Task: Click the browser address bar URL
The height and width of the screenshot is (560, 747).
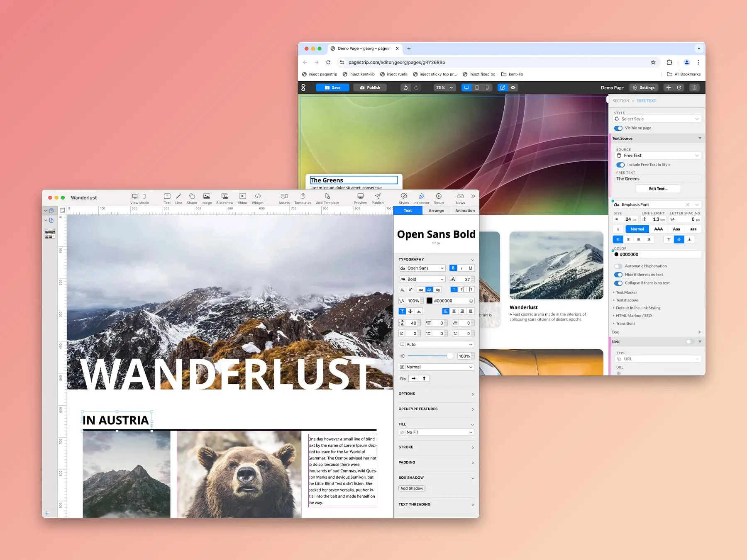Action: (x=397, y=63)
